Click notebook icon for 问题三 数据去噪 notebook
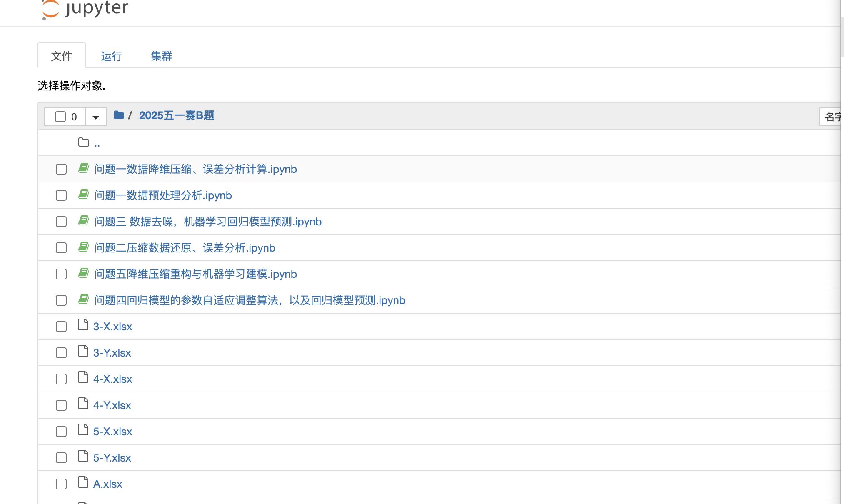The height and width of the screenshot is (504, 844). coord(84,221)
